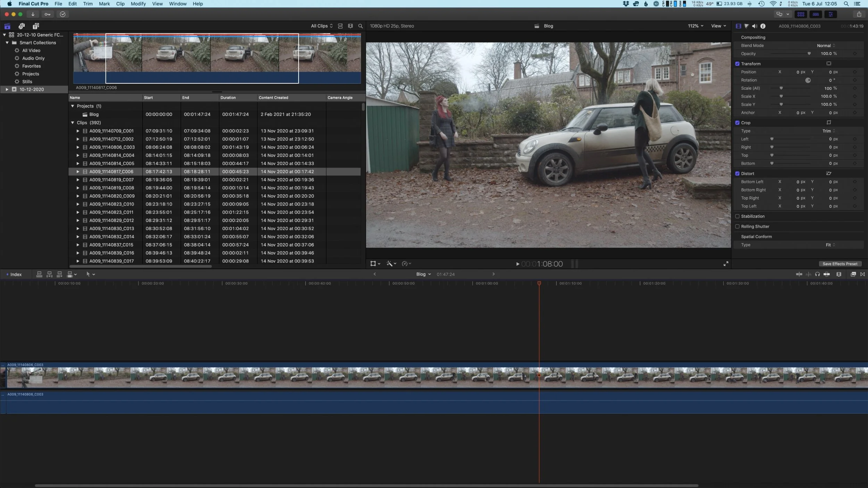Open the browser search magnifier

[360, 26]
